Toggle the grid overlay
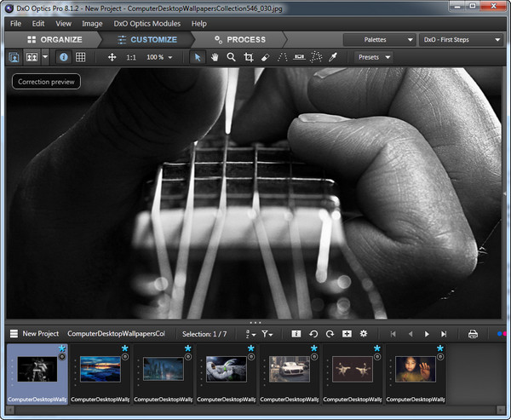 [80, 57]
